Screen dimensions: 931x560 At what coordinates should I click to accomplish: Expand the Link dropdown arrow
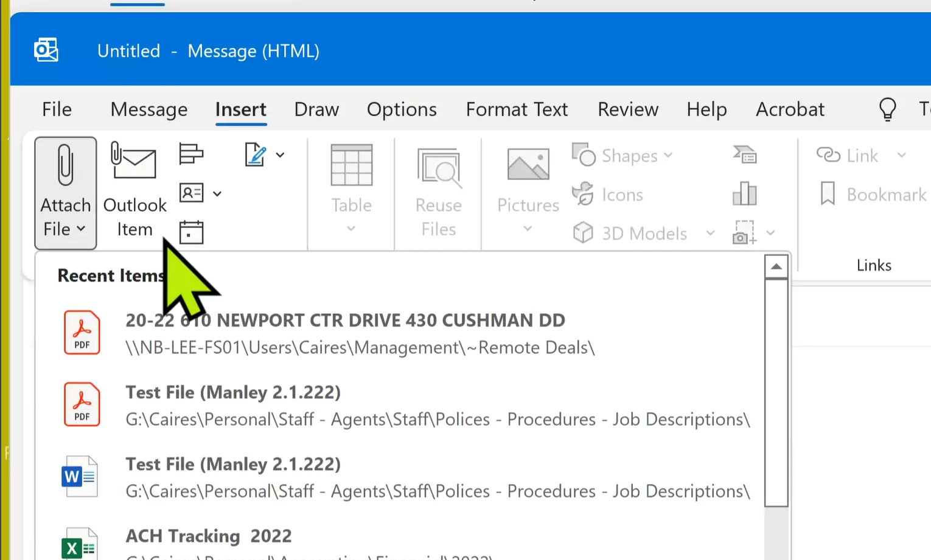pos(902,156)
